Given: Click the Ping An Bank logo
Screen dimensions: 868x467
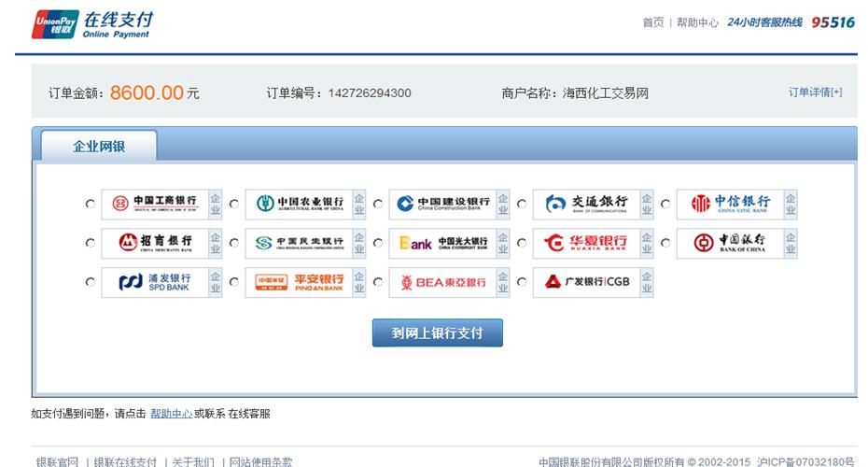Looking at the screenshot, I should pos(298,282).
